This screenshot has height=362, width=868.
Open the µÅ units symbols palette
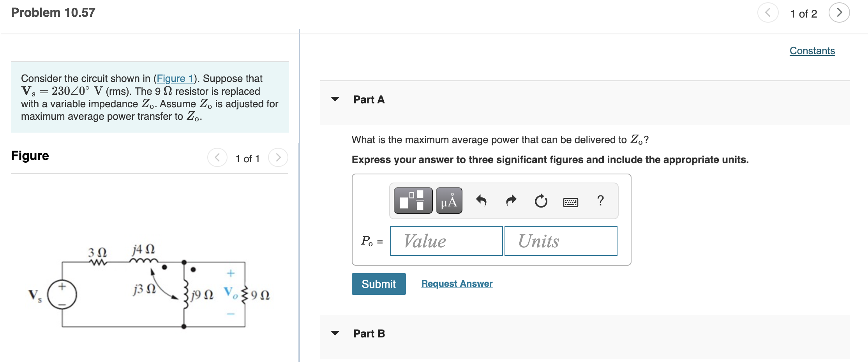tap(449, 201)
